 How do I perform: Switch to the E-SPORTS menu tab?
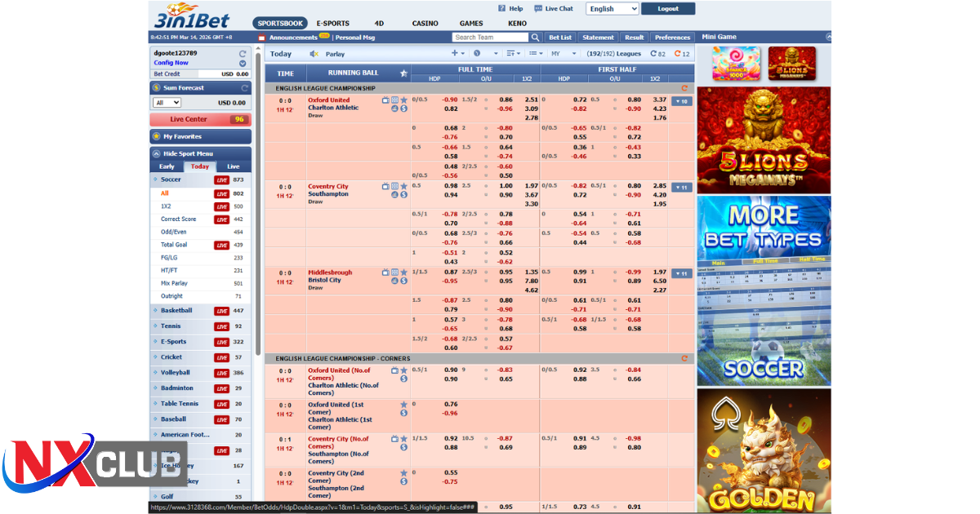pyautogui.click(x=332, y=24)
